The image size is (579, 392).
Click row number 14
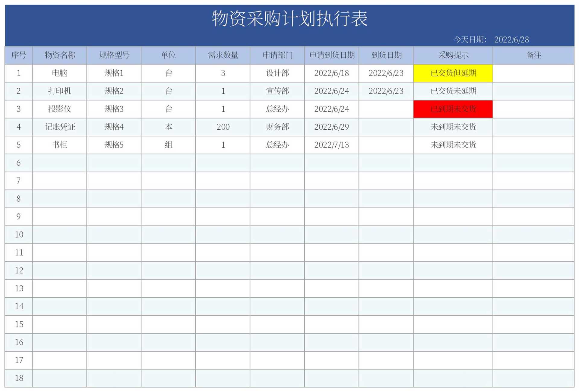click(x=19, y=306)
